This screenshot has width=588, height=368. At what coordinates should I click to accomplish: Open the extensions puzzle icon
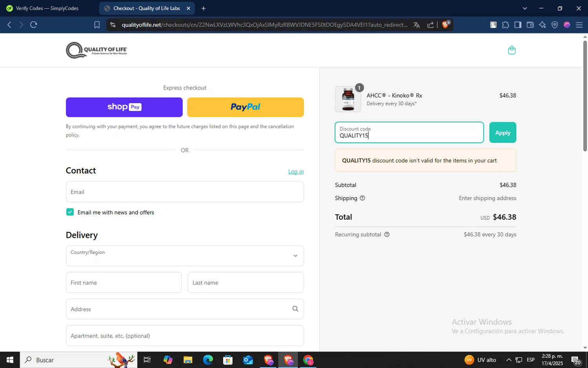pyautogui.click(x=506, y=25)
